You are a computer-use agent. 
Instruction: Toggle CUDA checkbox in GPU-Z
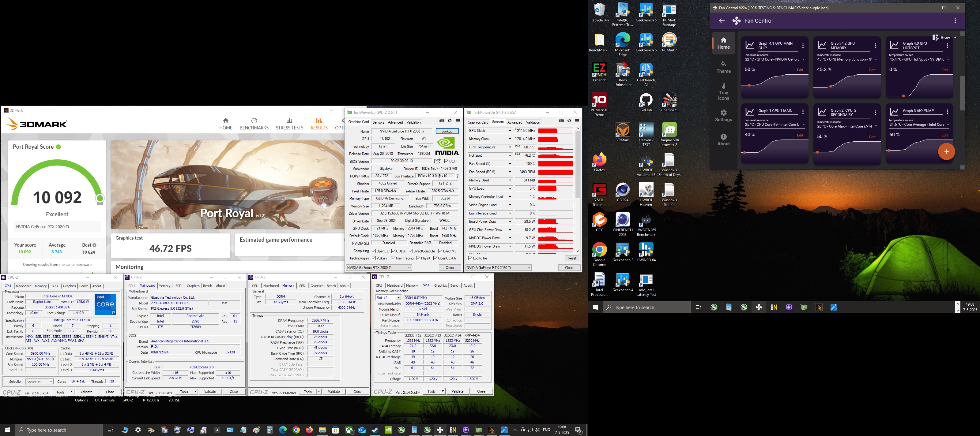tap(393, 251)
